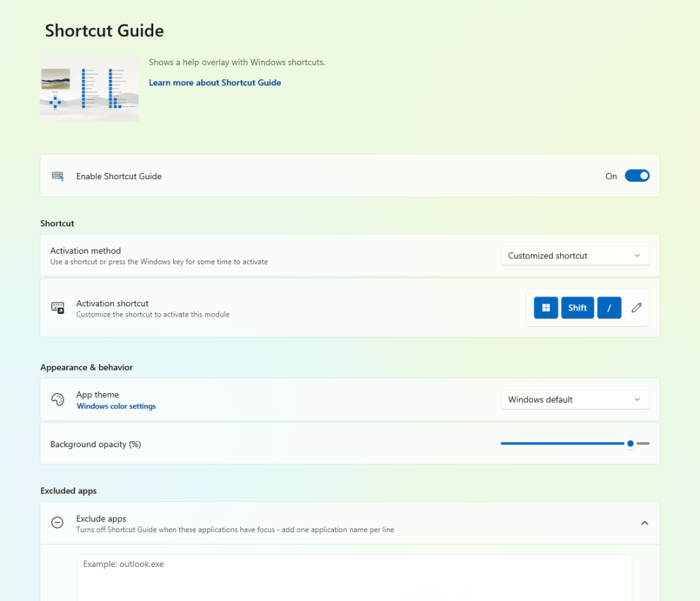The width and height of the screenshot is (700, 601).
Task: Click the Activation shortcut label text
Action: (112, 303)
